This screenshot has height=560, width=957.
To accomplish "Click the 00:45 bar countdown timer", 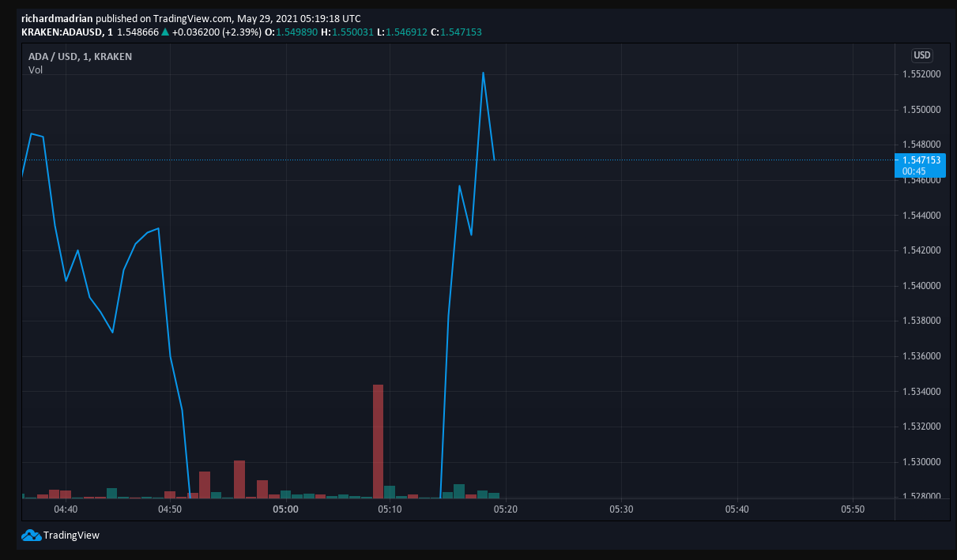I will coord(914,171).
